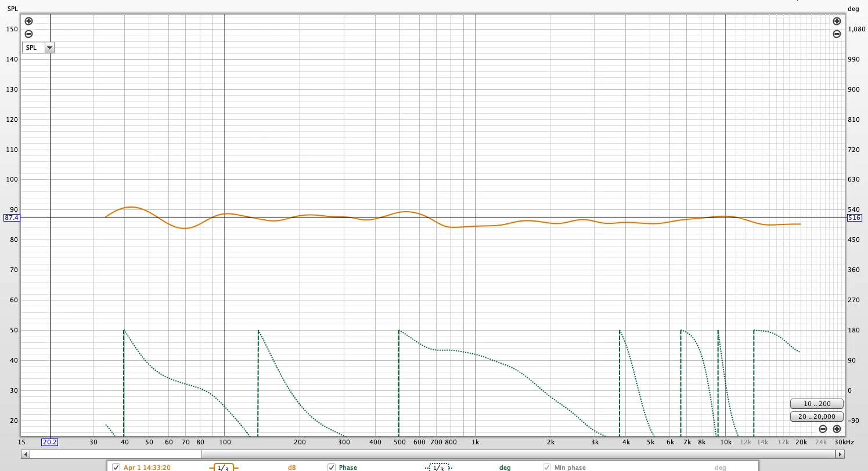Image resolution: width=868 pixels, height=471 pixels.
Task: Toggle the Min phase checkbox
Action: (546, 468)
